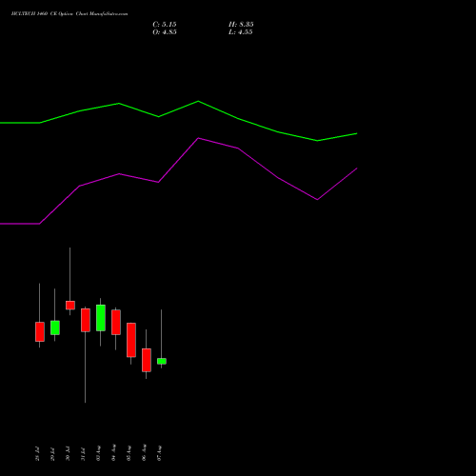Click the red candle for 06 Aug
Image resolution: width=476 pixels, height=476 pixels.
point(147,360)
